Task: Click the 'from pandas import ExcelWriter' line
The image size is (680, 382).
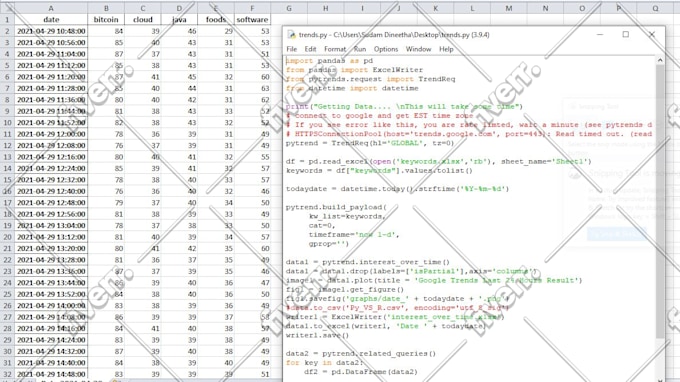Action: click(354, 70)
